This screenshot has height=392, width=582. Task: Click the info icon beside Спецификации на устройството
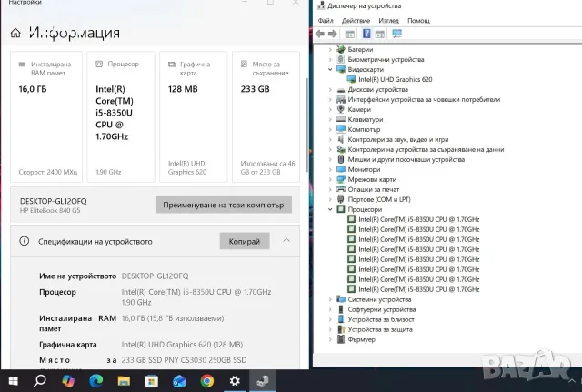pyautogui.click(x=25, y=241)
